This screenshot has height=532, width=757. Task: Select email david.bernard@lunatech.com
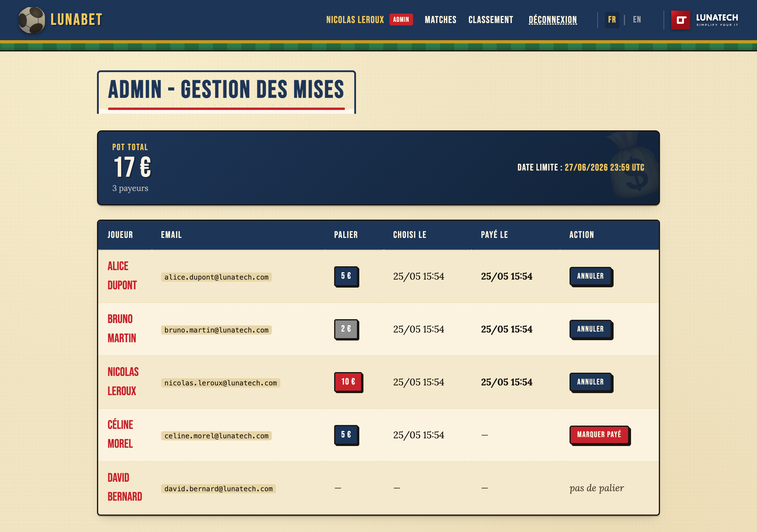[x=218, y=489]
